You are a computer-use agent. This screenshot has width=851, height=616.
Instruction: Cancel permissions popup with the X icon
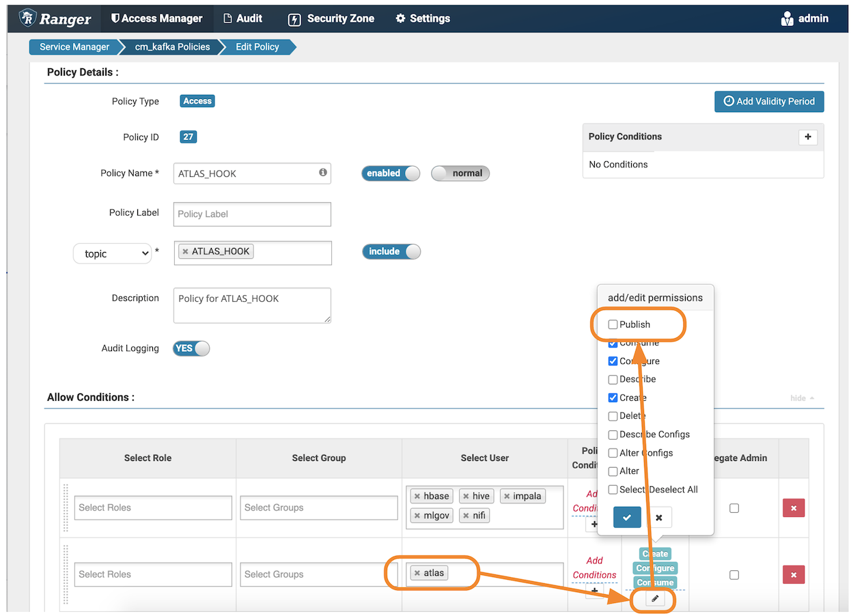pyautogui.click(x=658, y=518)
